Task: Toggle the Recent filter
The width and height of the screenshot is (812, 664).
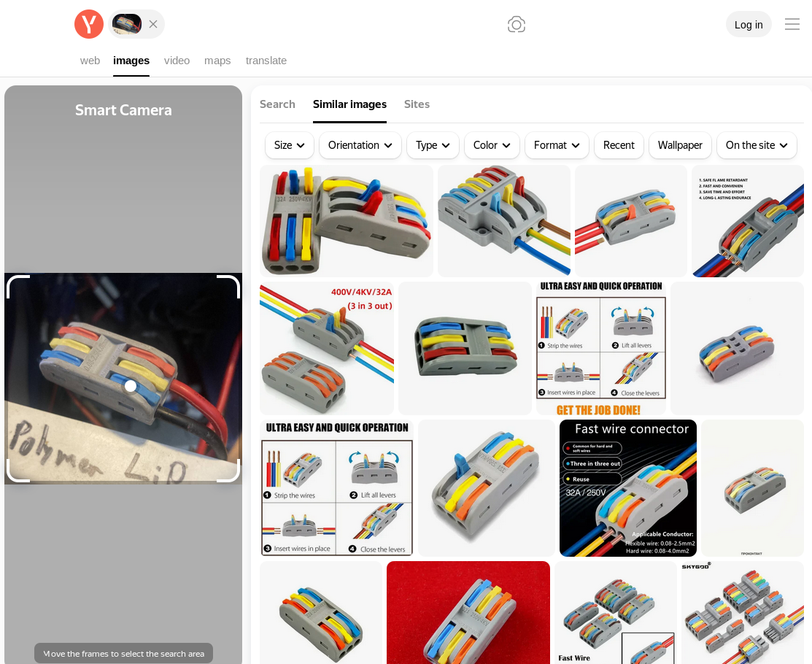Action: (619, 145)
